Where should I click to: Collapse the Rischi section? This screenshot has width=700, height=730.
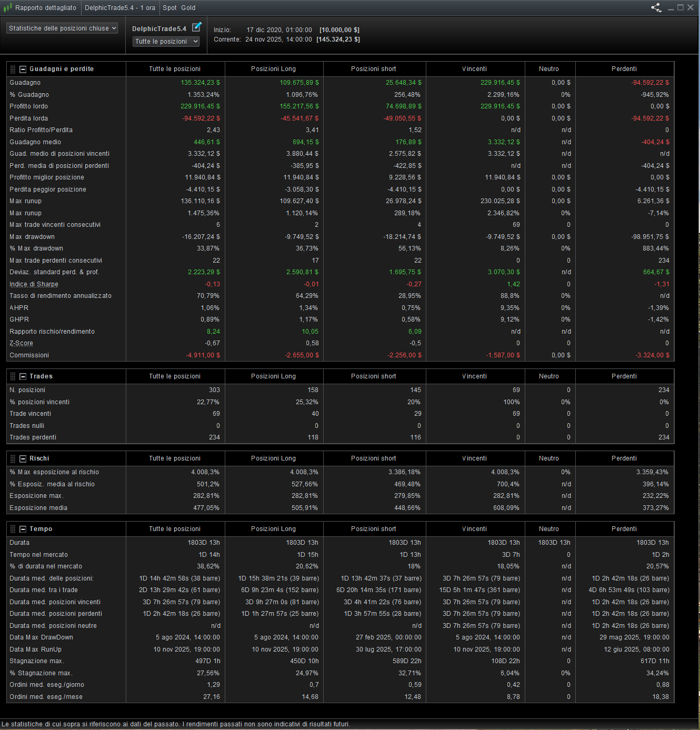tap(23, 458)
